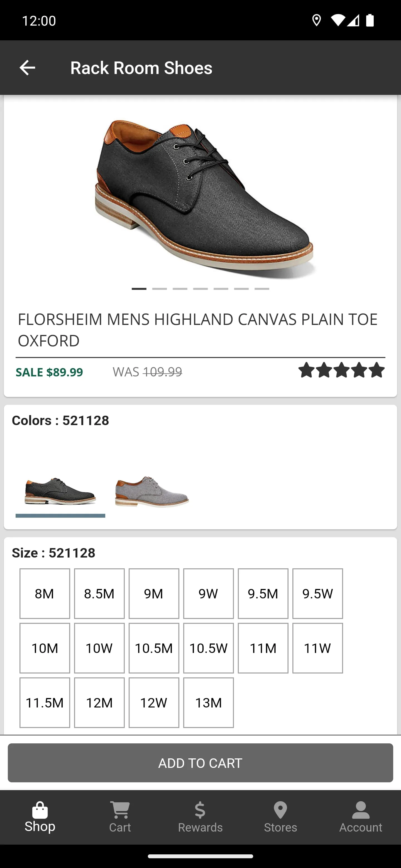Pick size 13M
This screenshot has height=868, width=401.
click(x=208, y=702)
